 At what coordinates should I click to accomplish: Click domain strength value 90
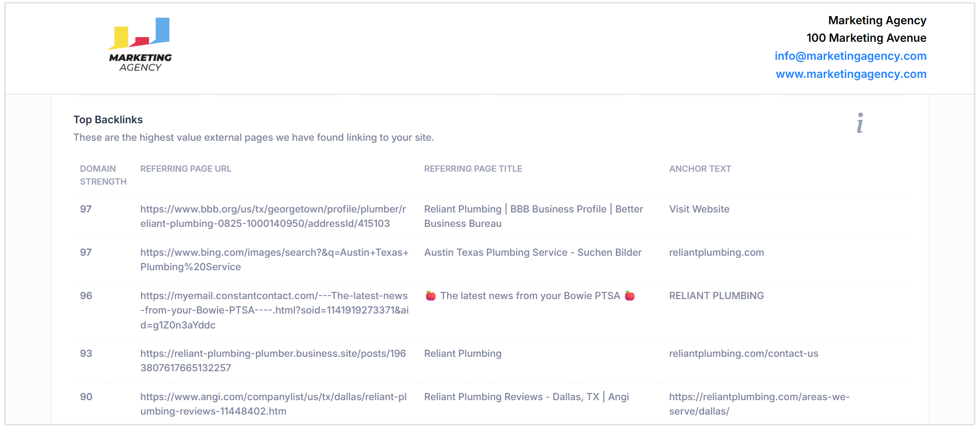tap(86, 397)
